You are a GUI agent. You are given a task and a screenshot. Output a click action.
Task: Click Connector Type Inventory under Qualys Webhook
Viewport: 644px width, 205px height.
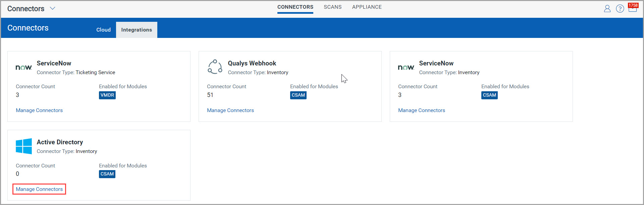coord(258,72)
